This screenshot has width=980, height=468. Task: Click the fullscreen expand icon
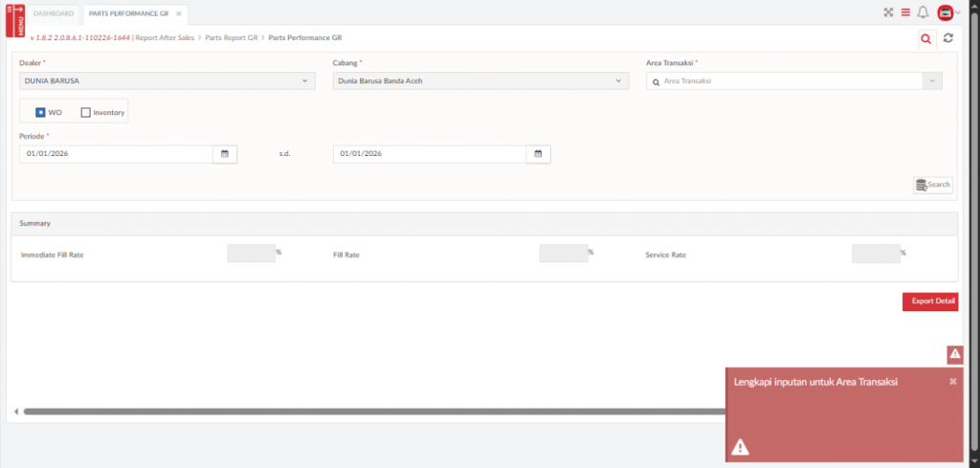pyautogui.click(x=888, y=12)
